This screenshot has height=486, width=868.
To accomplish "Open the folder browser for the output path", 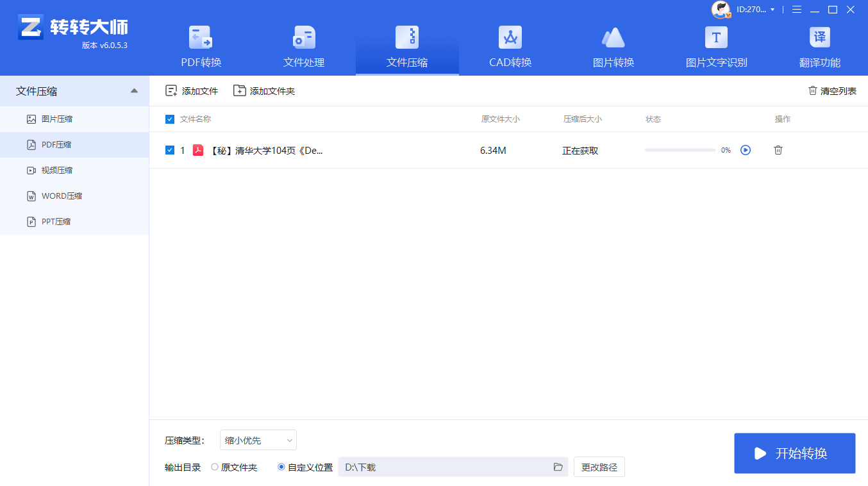I will [x=557, y=467].
